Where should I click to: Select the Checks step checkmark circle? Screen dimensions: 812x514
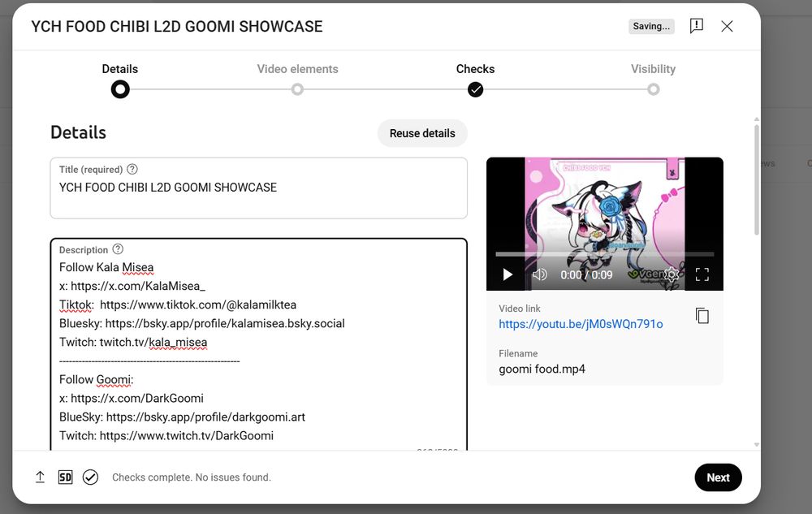click(475, 89)
